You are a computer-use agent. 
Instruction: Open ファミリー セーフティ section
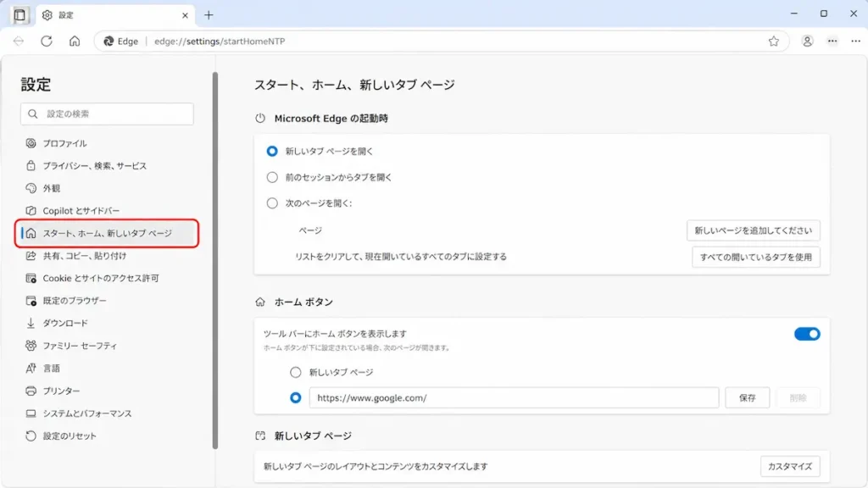point(107,346)
